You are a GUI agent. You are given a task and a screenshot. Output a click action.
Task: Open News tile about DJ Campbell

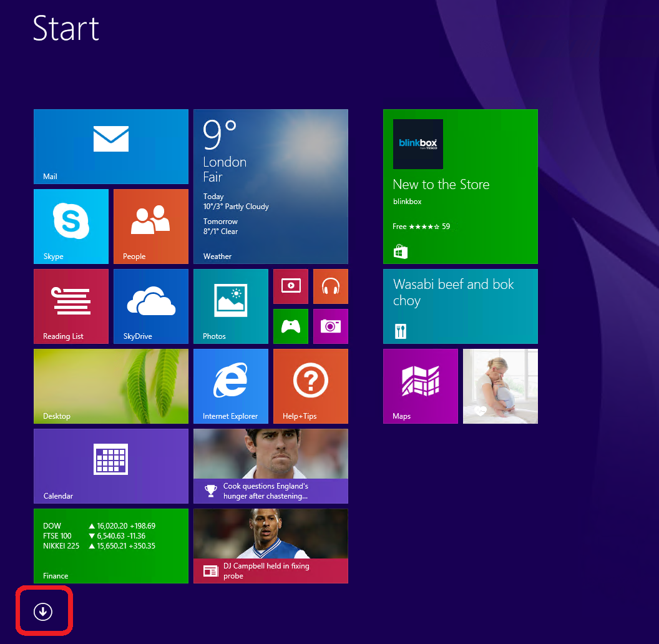click(x=271, y=546)
